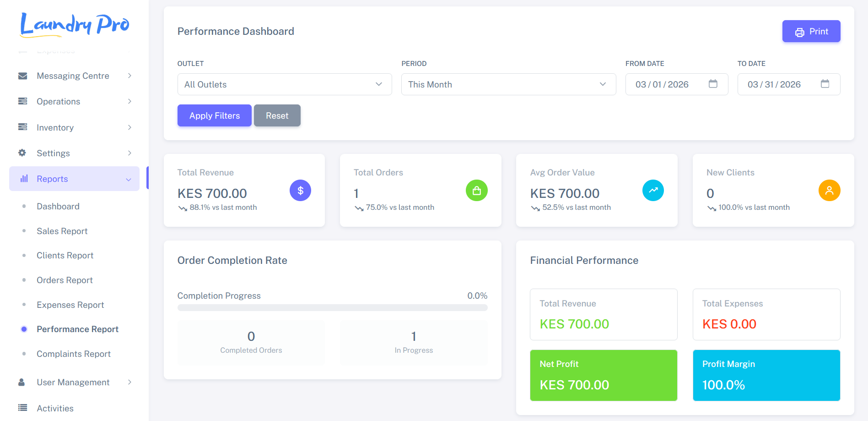Open the Orders Report submenu item
This screenshot has height=421, width=868.
[x=65, y=280]
